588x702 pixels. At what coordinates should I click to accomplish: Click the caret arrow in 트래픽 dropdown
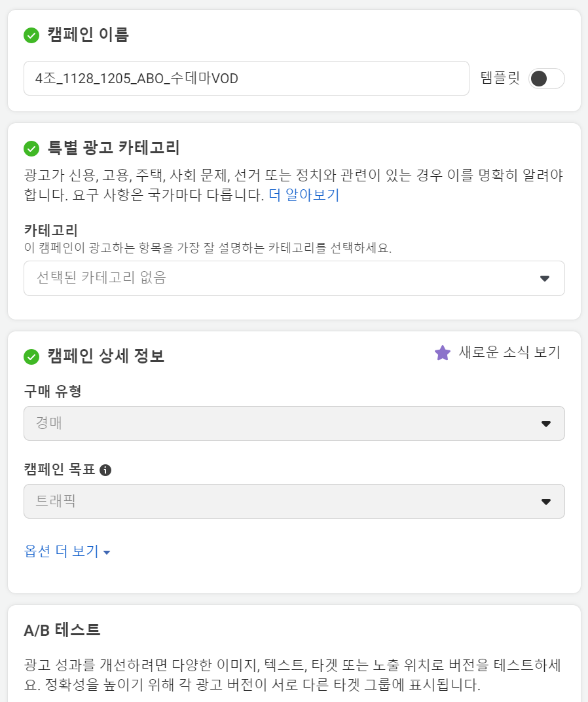pyautogui.click(x=546, y=502)
